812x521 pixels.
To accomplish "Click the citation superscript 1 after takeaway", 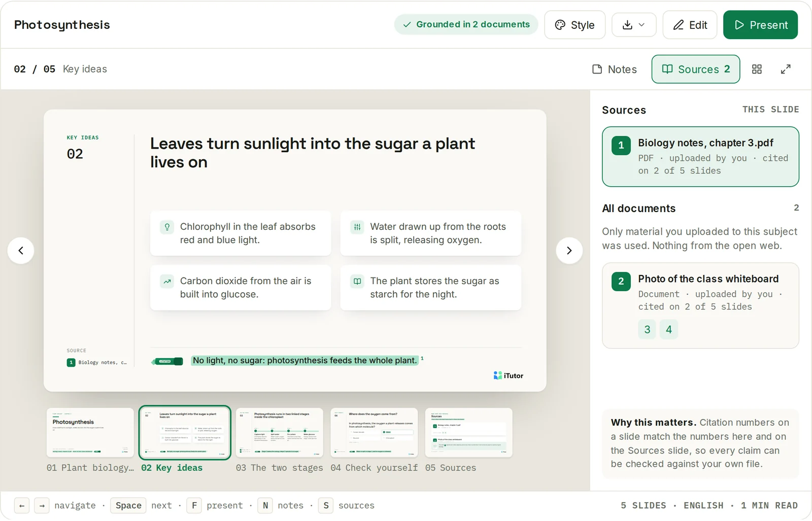I will point(422,359).
